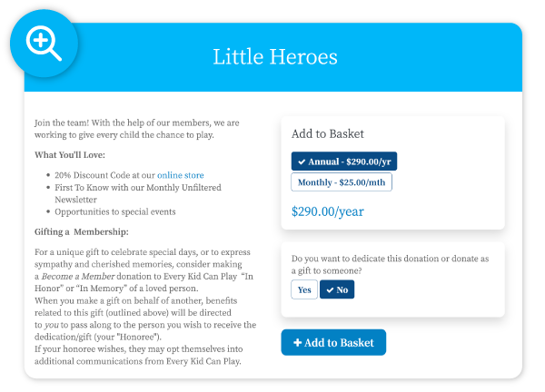Click the checkmark on the No button
This screenshot has width=545, height=392.
[x=330, y=290]
